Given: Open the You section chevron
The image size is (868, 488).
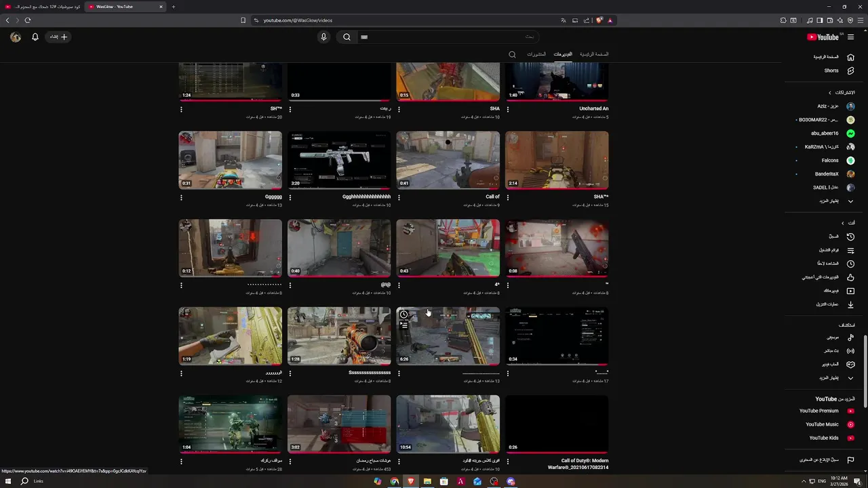Looking at the screenshot, I should pyautogui.click(x=843, y=223).
